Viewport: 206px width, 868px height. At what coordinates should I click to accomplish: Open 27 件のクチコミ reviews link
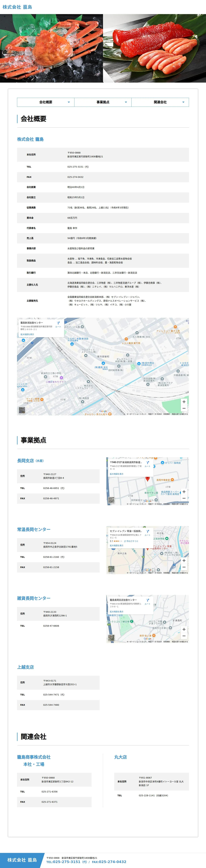[x=131, y=541]
